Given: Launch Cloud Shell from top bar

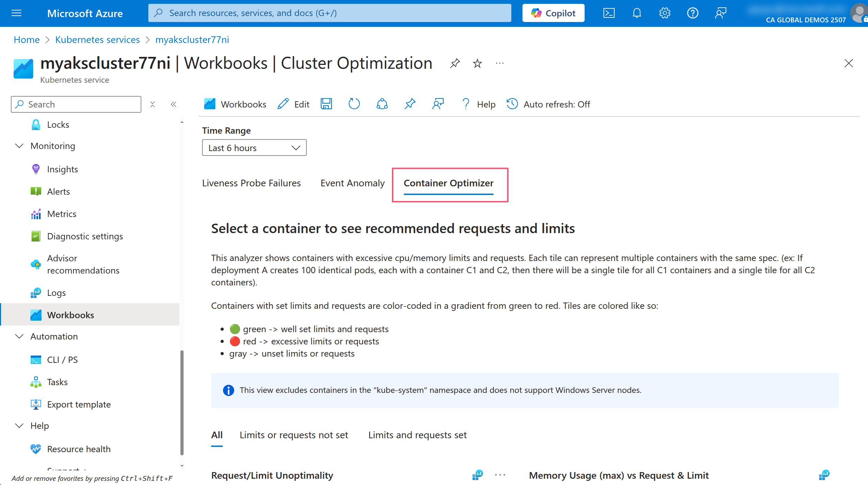Looking at the screenshot, I should [x=609, y=13].
